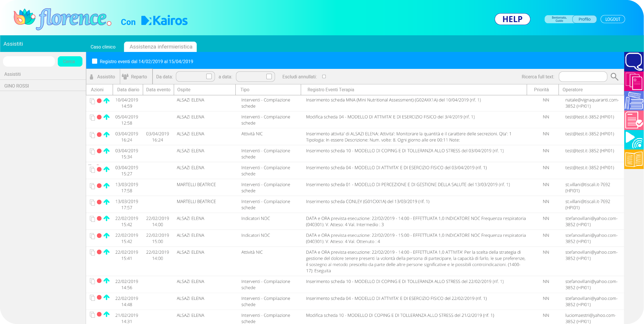The height and width of the screenshot is (324, 644).
Task: Click the checklist document sidebar icon
Action: pyautogui.click(x=634, y=120)
